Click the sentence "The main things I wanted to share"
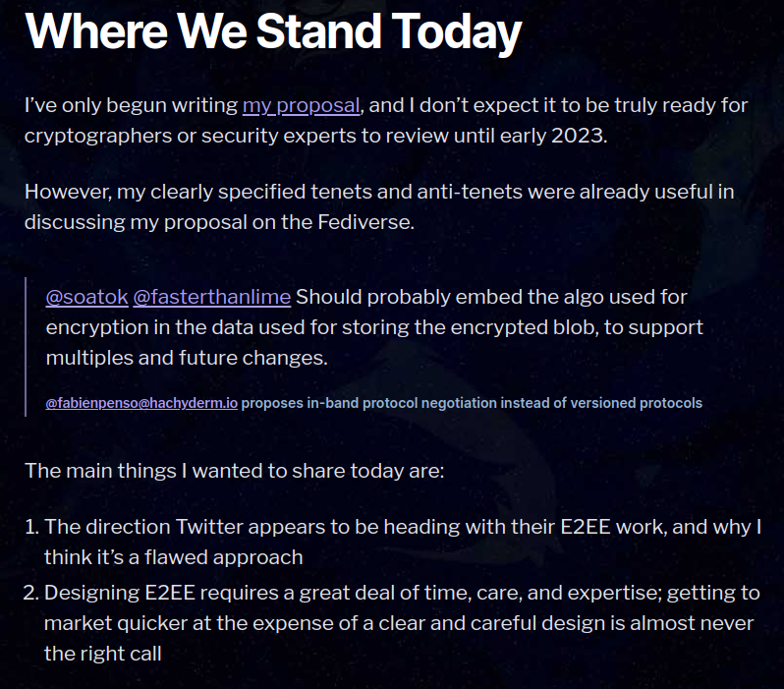This screenshot has height=689, width=784. pos(235,470)
